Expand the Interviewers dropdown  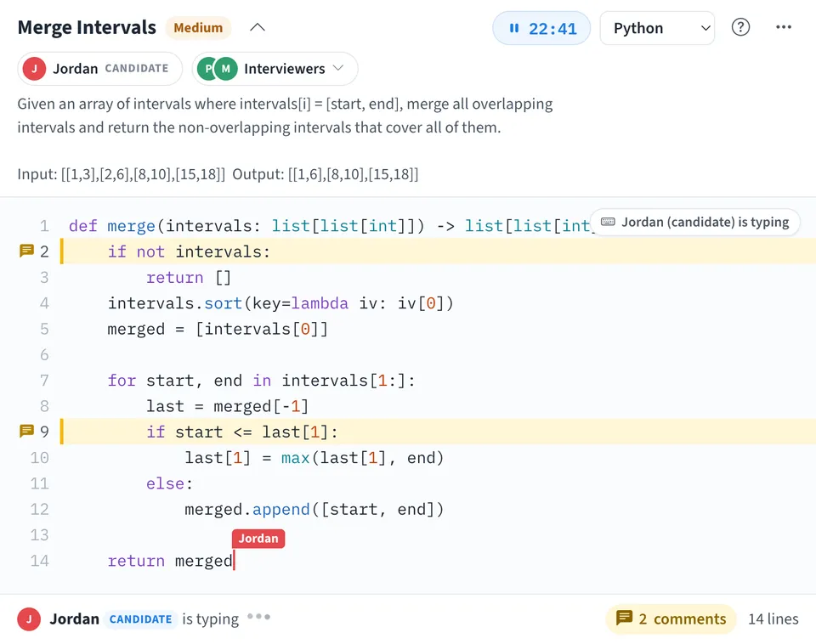click(x=275, y=69)
